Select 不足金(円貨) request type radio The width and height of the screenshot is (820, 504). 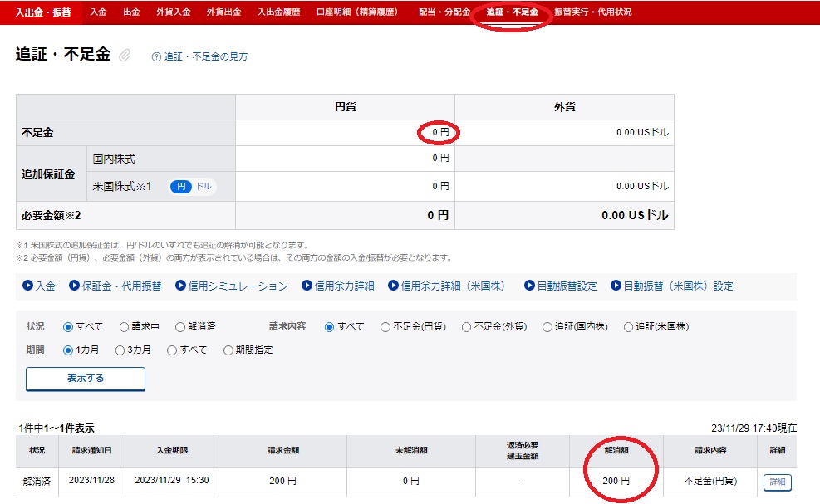coord(385,327)
